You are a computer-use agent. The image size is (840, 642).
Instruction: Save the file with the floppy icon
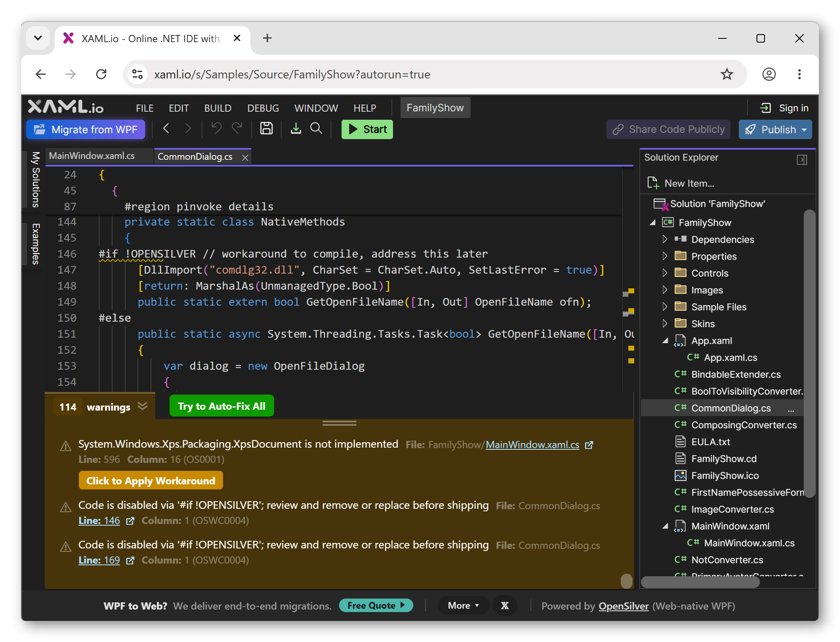tap(266, 129)
